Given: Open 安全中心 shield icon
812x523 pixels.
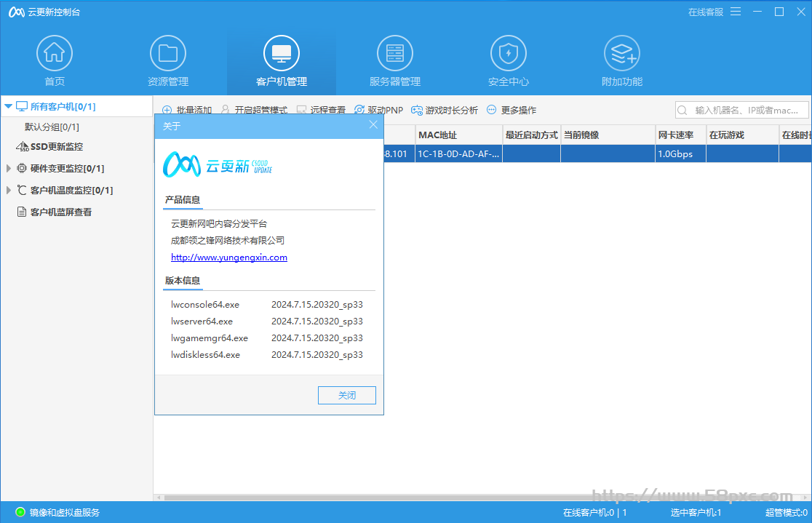Looking at the screenshot, I should tap(508, 53).
